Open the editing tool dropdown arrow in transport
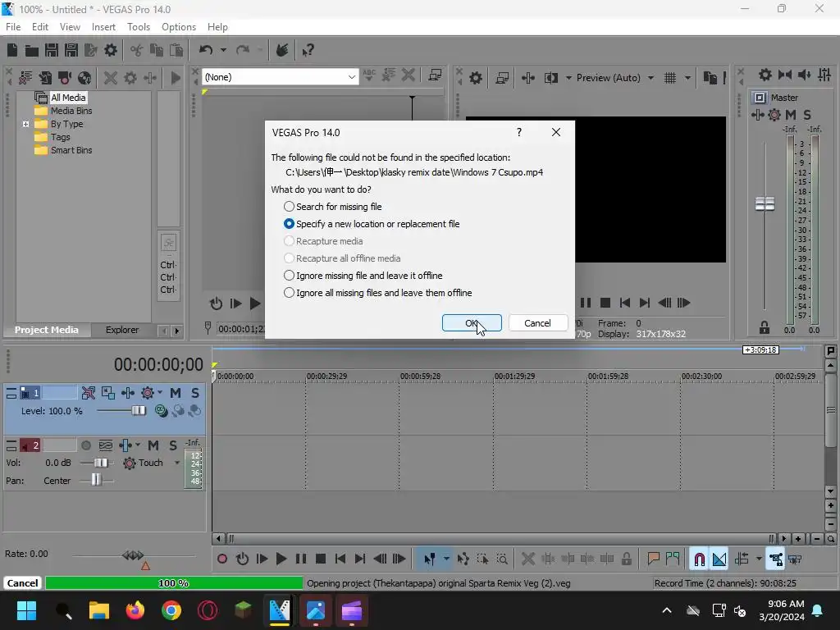Screen dimensions: 840x630 click(446, 559)
